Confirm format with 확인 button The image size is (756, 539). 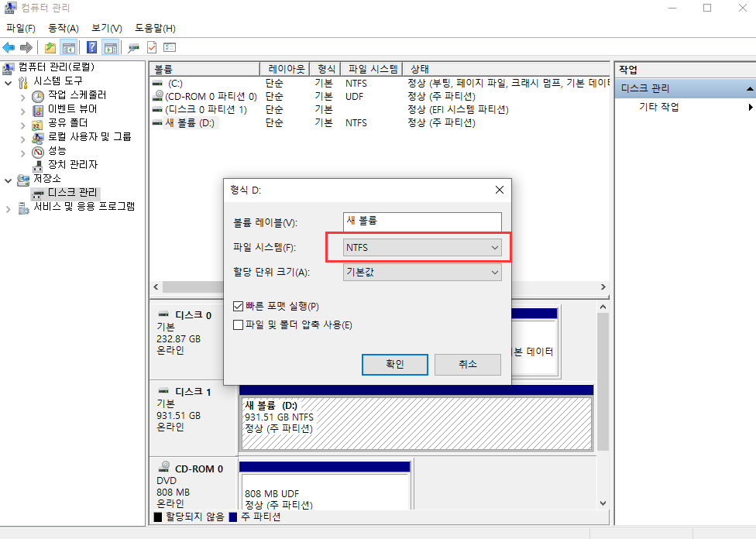point(395,365)
